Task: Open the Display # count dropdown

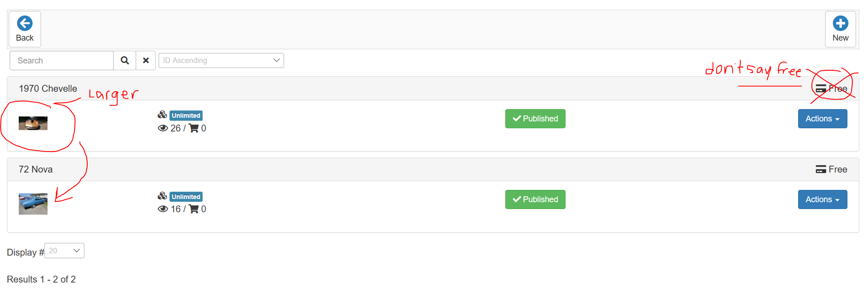Action: pos(64,251)
